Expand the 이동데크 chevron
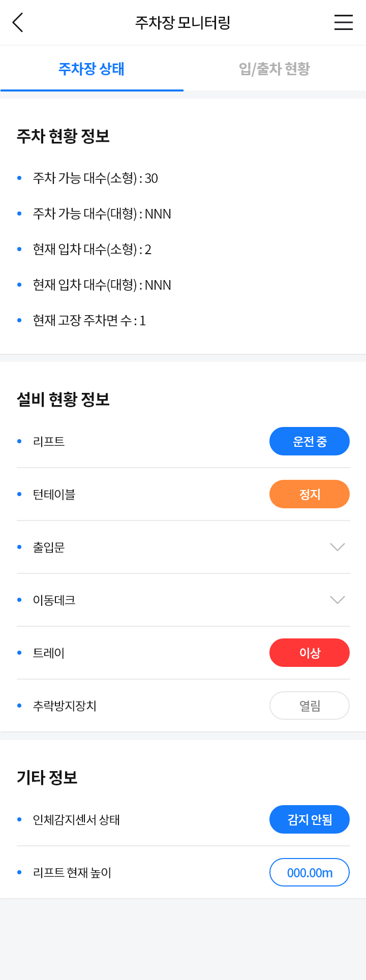This screenshot has height=980, width=366. pyautogui.click(x=338, y=600)
